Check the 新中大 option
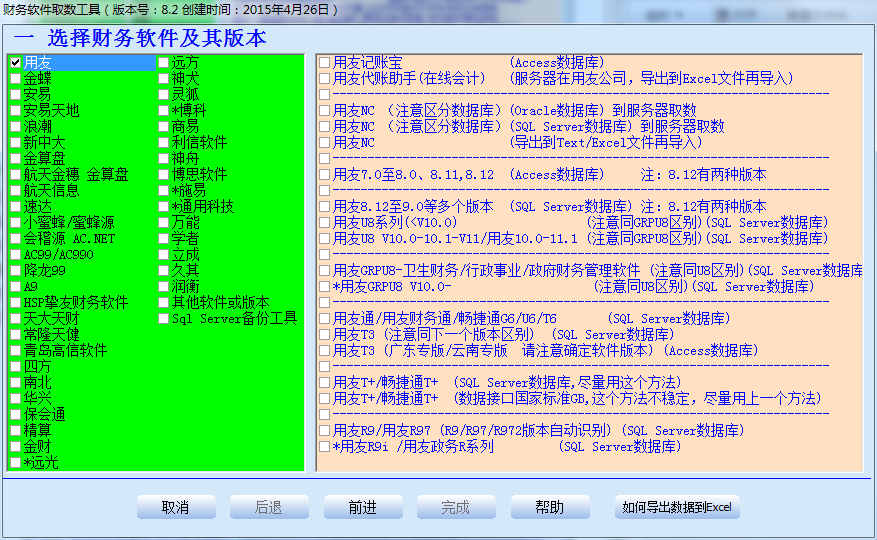877x540 pixels. click(x=16, y=143)
